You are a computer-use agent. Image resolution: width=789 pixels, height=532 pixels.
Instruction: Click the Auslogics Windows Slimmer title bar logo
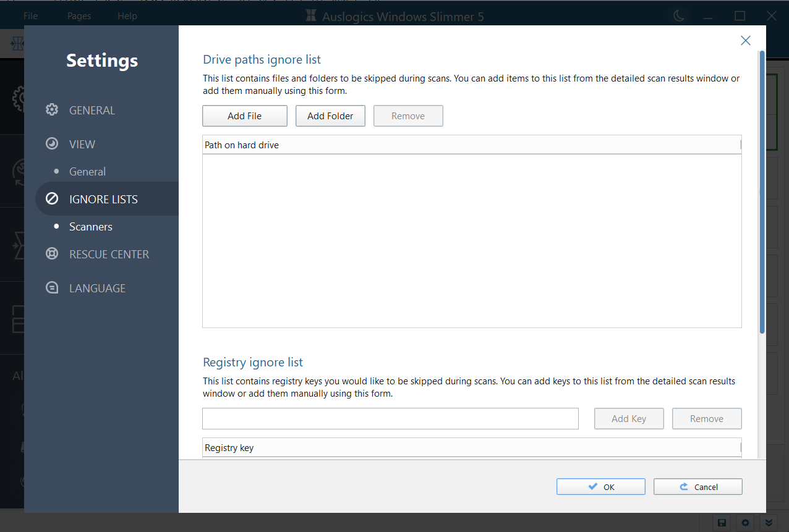click(310, 15)
